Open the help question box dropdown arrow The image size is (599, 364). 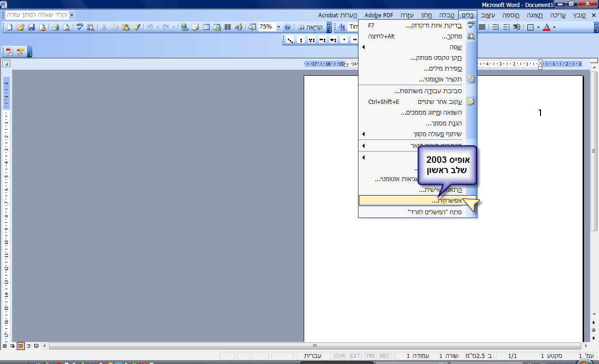click(x=72, y=15)
